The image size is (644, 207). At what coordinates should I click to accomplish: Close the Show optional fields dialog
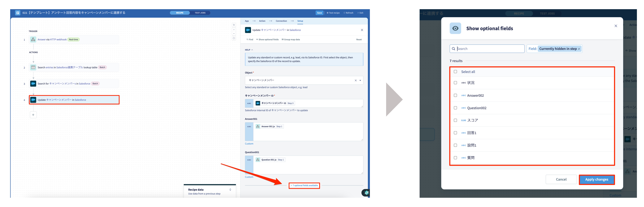pyautogui.click(x=616, y=26)
